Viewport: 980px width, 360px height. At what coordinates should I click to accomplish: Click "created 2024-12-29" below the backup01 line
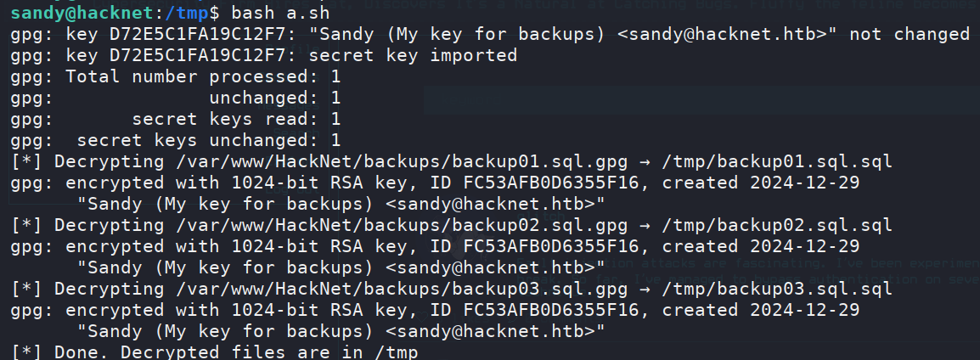(x=761, y=183)
